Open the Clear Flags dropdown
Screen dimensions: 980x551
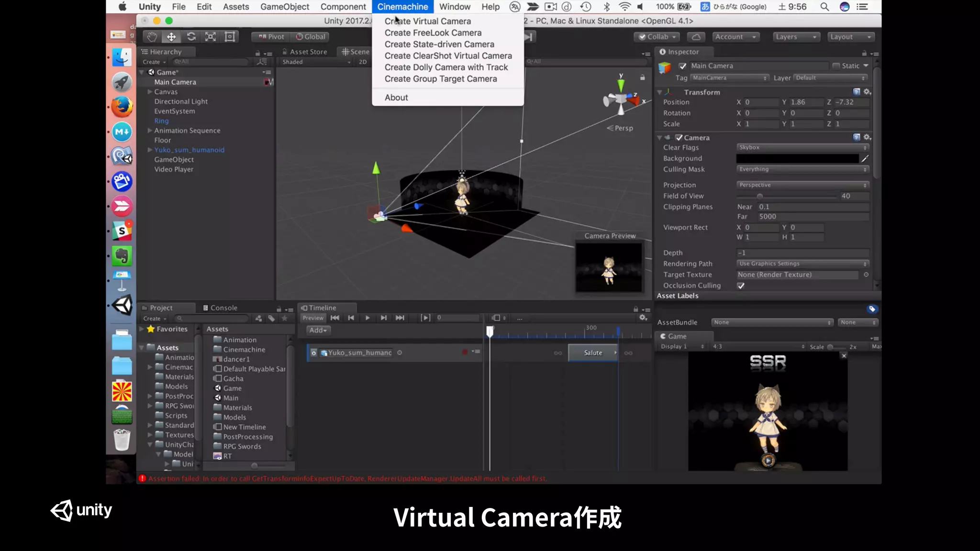802,147
